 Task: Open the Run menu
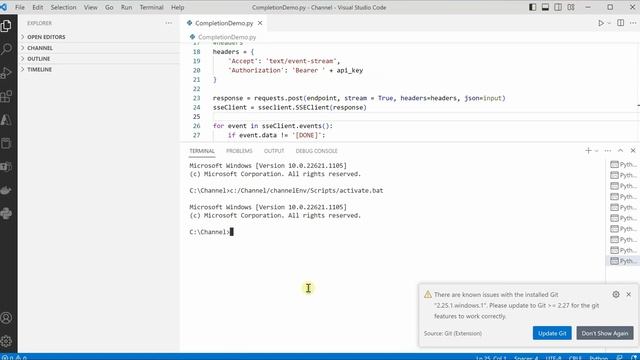tap(127, 7)
